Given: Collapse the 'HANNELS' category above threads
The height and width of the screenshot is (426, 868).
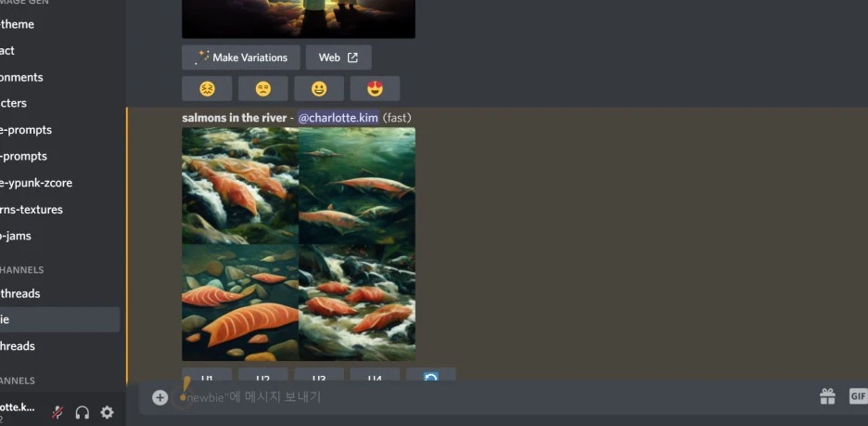Looking at the screenshot, I should [x=22, y=270].
